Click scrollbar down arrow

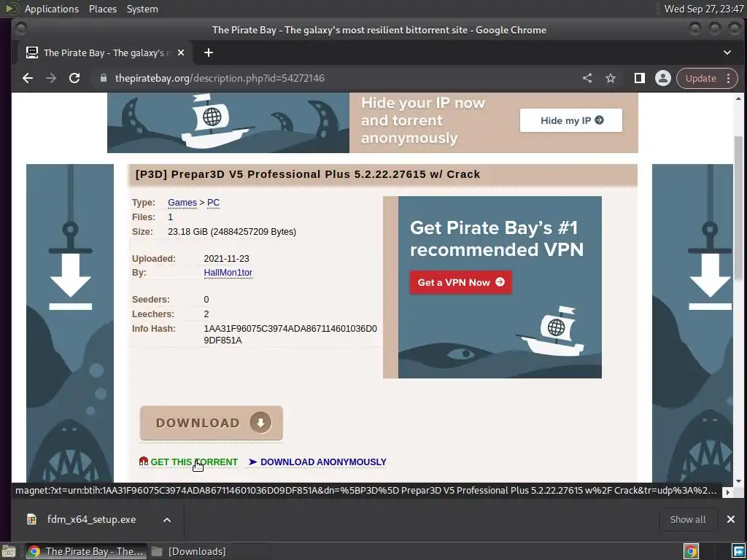coord(738,481)
